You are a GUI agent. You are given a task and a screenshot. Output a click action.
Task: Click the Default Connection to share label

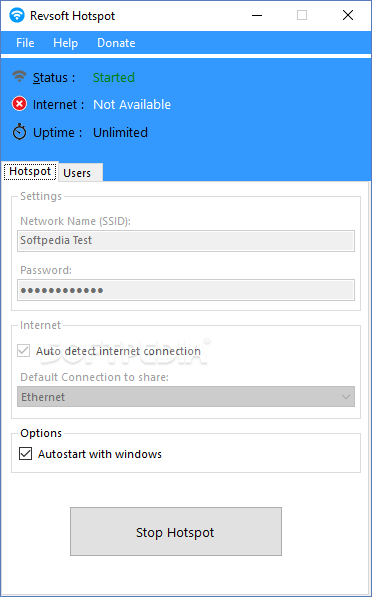[94, 377]
